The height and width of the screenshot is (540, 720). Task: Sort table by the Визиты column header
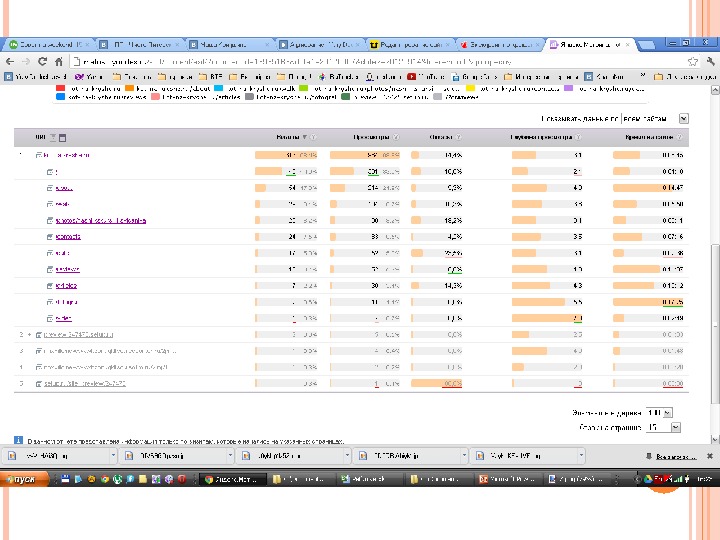pos(288,137)
